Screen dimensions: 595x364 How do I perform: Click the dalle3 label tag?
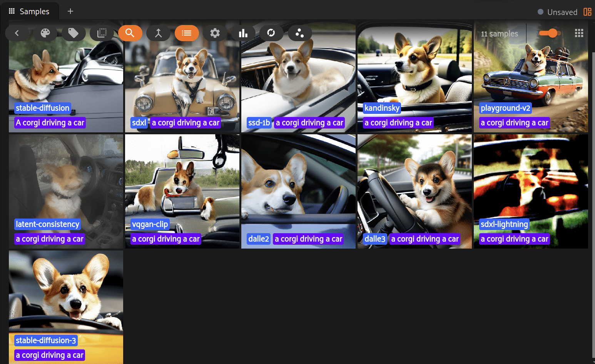pos(375,239)
